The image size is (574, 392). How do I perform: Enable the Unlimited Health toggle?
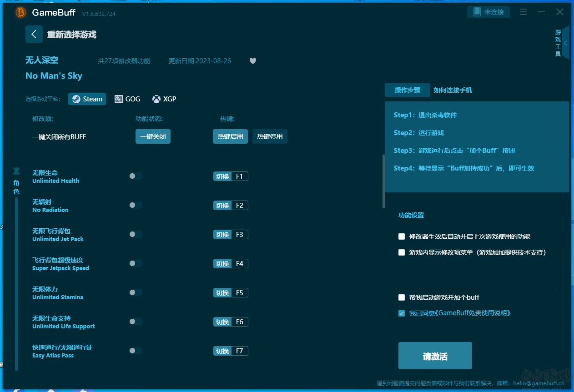(135, 176)
